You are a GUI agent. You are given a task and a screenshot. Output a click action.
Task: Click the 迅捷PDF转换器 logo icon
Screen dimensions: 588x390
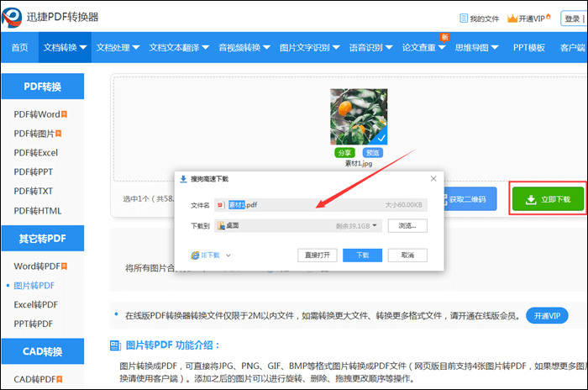coord(12,17)
